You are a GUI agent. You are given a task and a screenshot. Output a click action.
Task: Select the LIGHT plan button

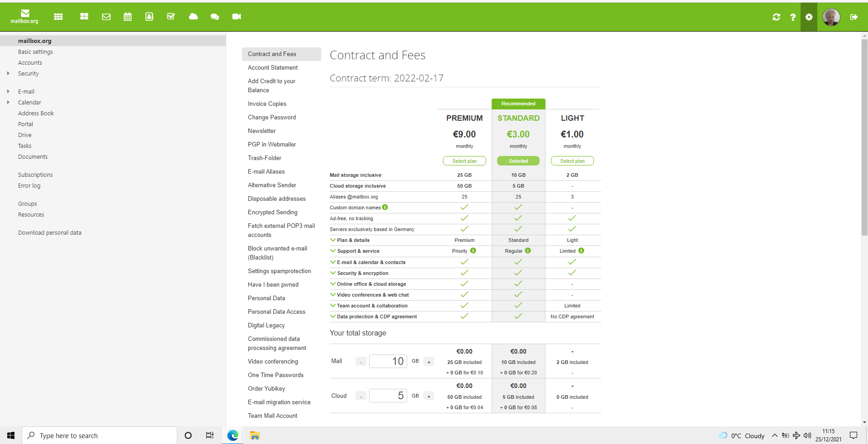[x=572, y=161]
